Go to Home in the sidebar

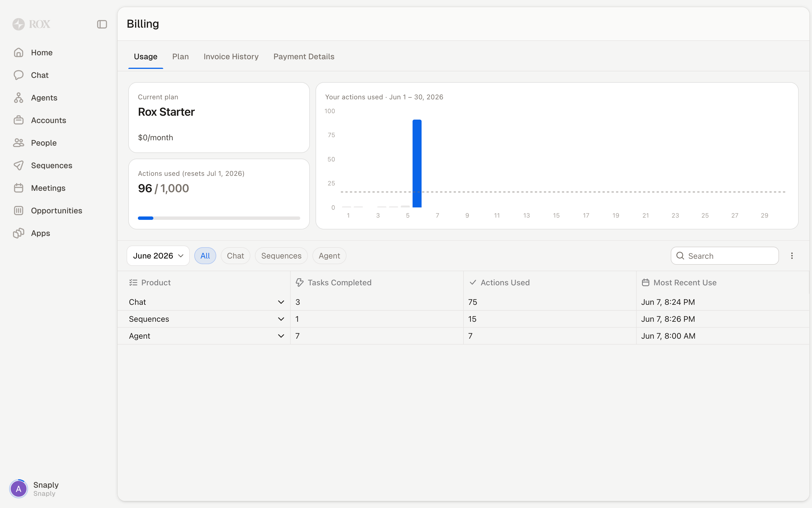(42, 52)
